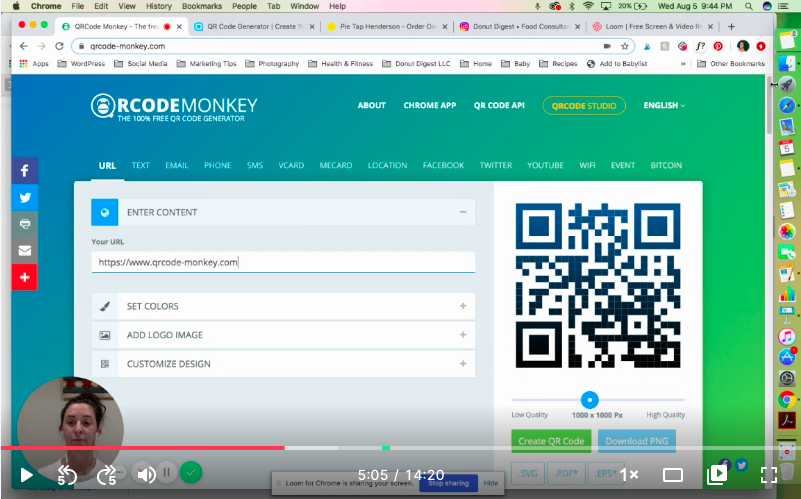Open the CHROME APP link

pyautogui.click(x=430, y=105)
